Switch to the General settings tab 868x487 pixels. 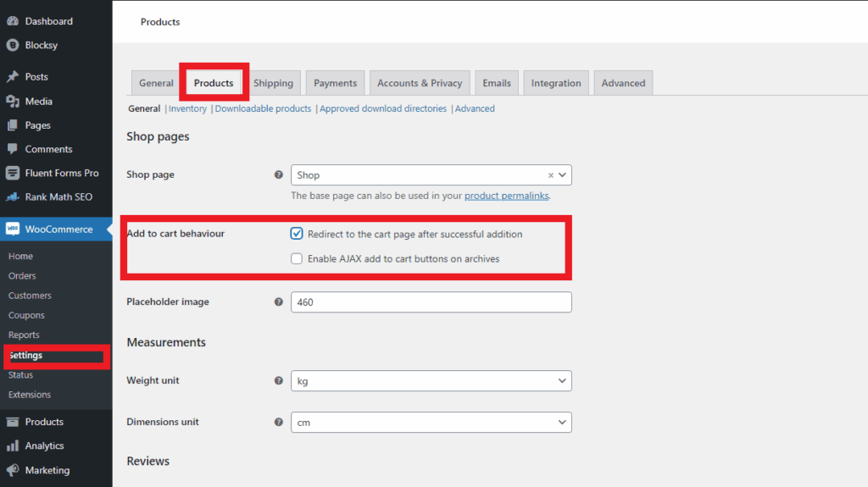[x=156, y=83]
